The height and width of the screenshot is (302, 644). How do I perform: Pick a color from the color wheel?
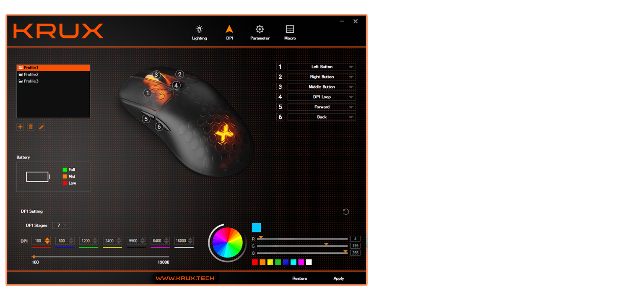[x=227, y=243]
